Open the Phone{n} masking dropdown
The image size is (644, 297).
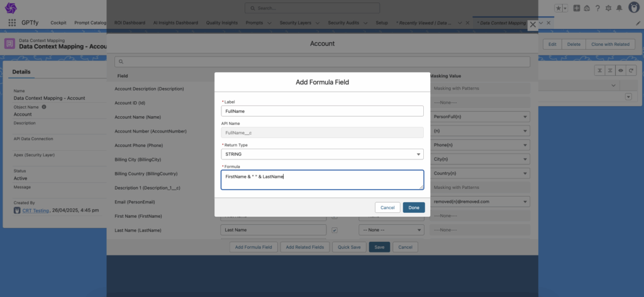tap(480, 145)
